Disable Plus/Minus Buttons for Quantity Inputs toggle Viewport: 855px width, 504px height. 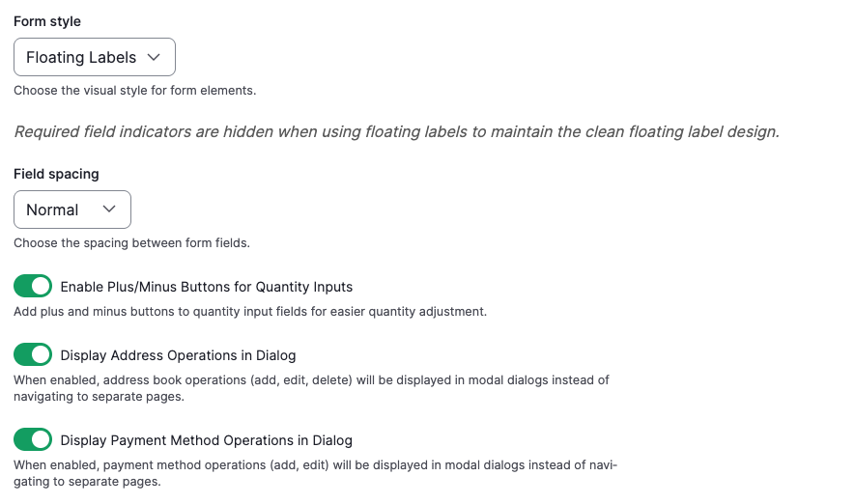pos(33,287)
